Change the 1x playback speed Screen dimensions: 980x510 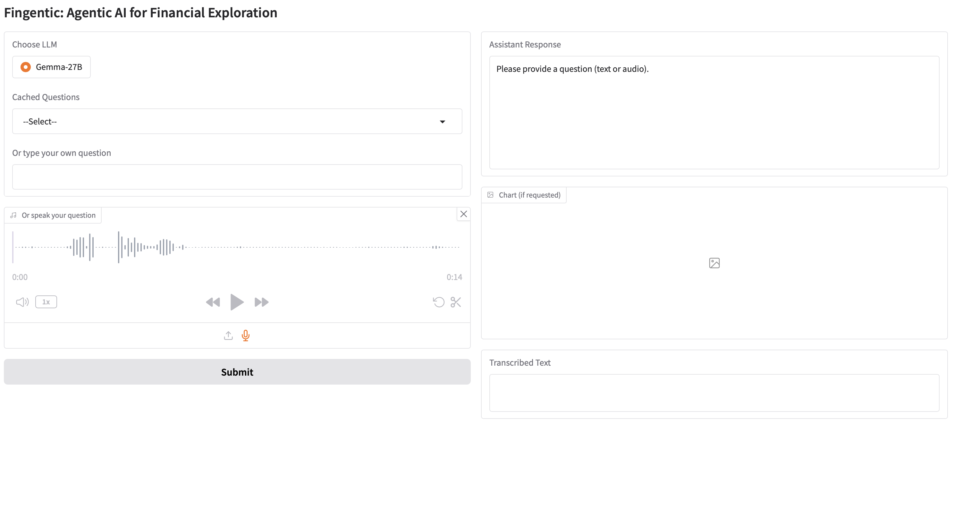[x=46, y=302]
